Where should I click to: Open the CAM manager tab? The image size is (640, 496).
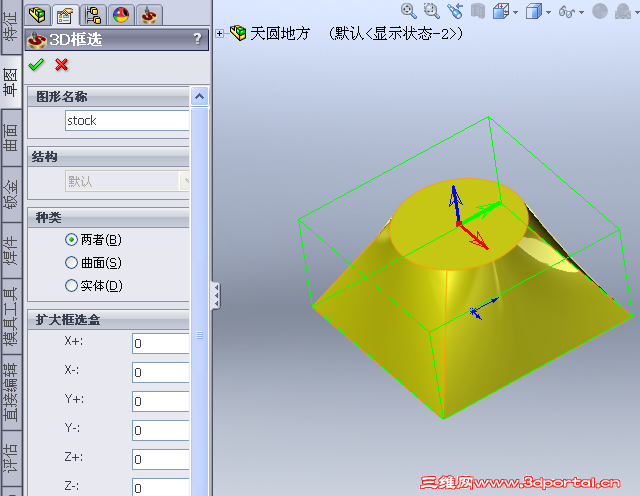click(x=149, y=16)
